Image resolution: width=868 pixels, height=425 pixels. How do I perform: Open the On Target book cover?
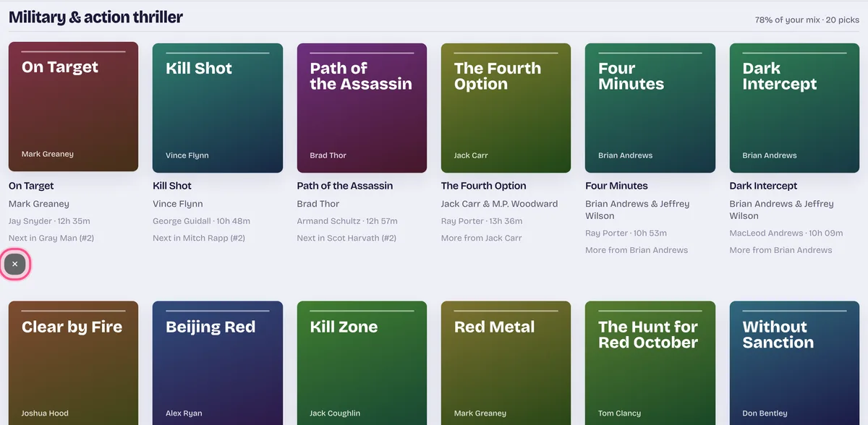click(x=73, y=107)
